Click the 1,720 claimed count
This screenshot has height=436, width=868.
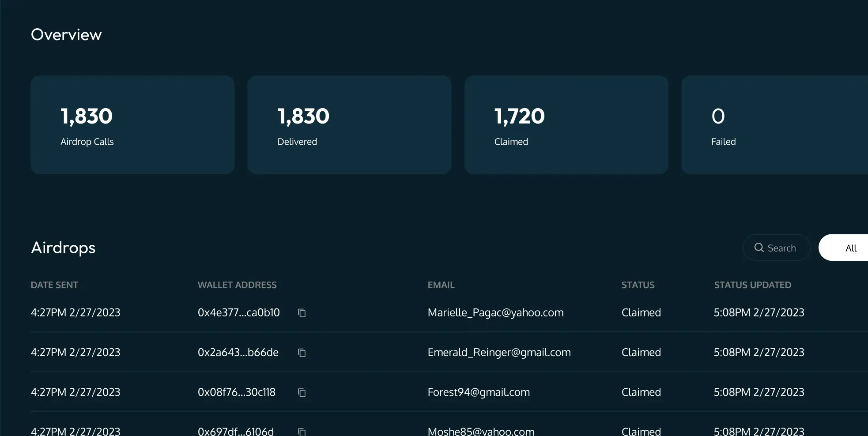(x=519, y=117)
